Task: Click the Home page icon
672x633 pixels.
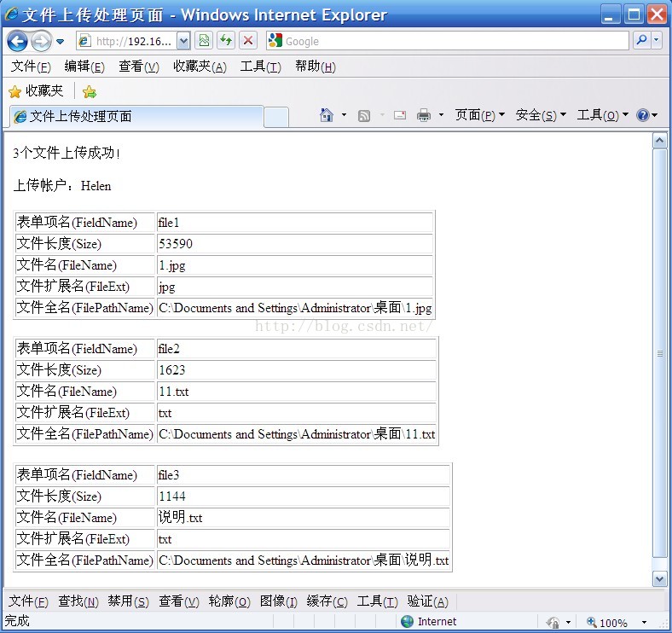Action: (x=327, y=115)
